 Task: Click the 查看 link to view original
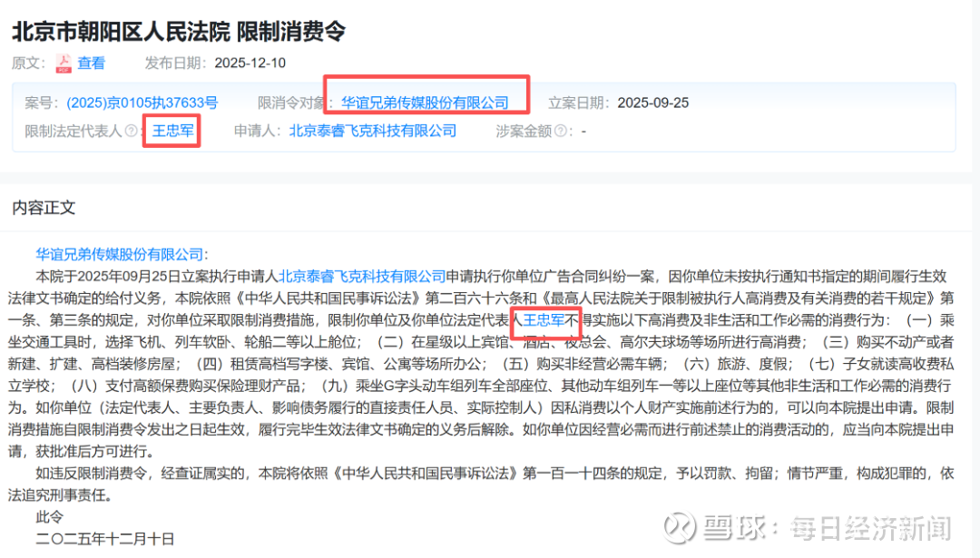click(92, 64)
